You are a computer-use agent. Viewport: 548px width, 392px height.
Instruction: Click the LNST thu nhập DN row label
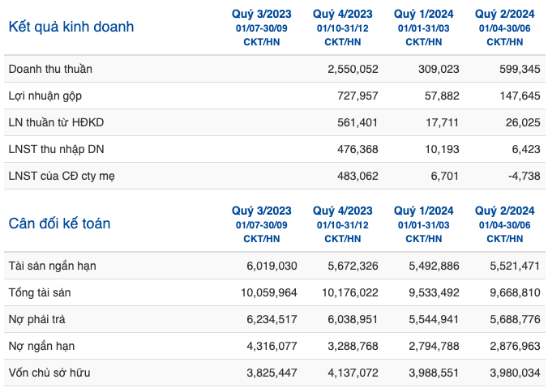pos(56,149)
